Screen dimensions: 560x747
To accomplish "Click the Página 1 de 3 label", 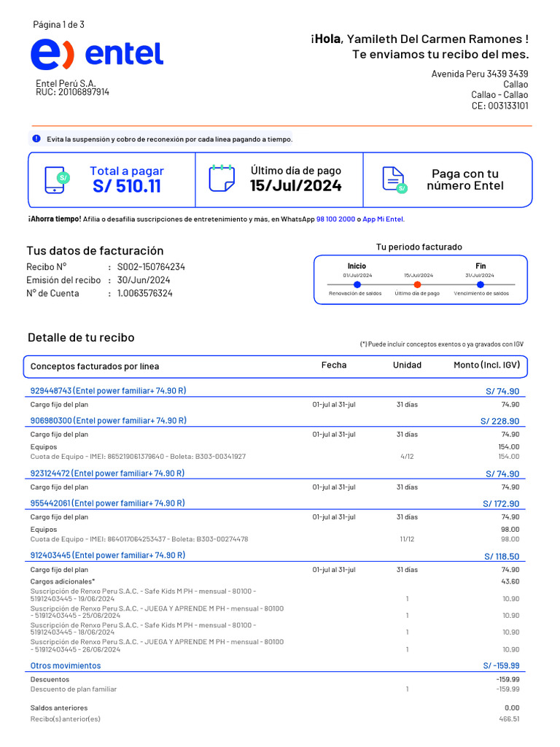I will (x=58, y=24).
